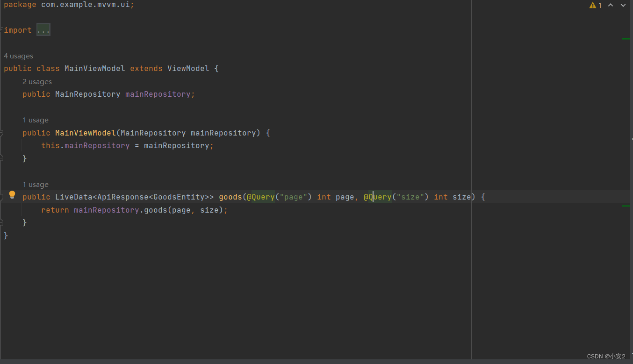Viewport: 633px width, 364px height.
Task: Click the intention action lightbulb icon
Action: pos(12,195)
